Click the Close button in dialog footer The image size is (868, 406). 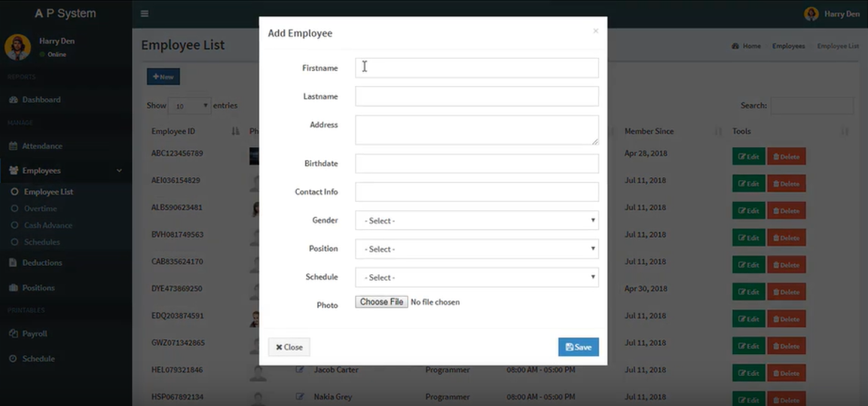pyautogui.click(x=289, y=347)
